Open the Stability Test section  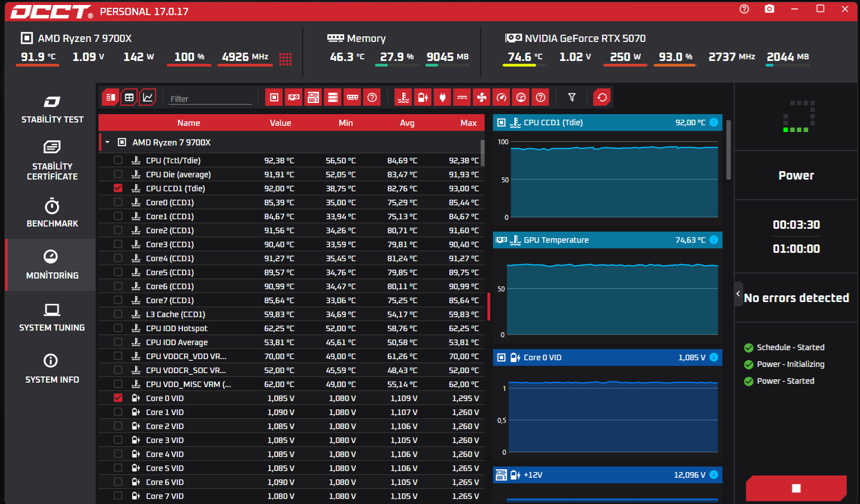pyautogui.click(x=52, y=110)
